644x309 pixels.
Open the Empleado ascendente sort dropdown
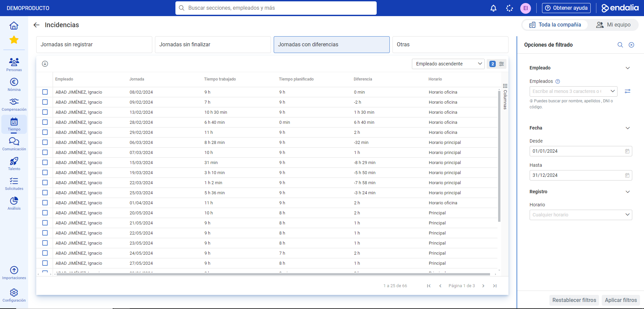click(448, 64)
